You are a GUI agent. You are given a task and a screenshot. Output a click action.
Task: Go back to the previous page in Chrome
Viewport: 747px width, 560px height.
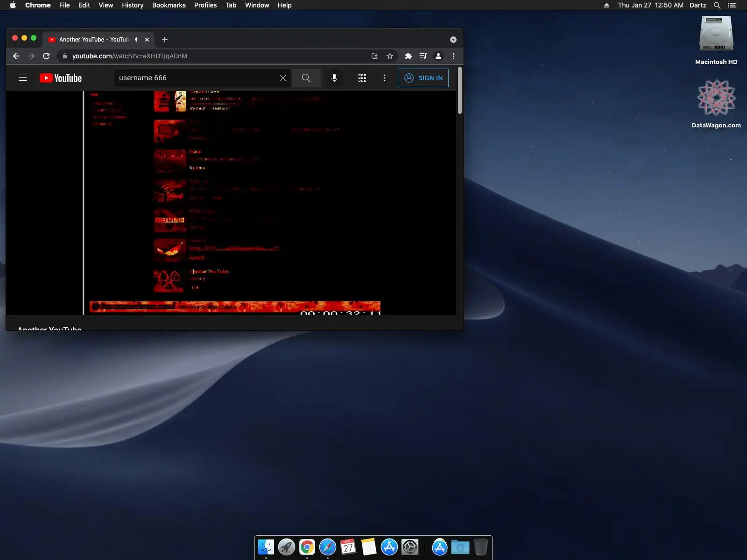(x=16, y=56)
